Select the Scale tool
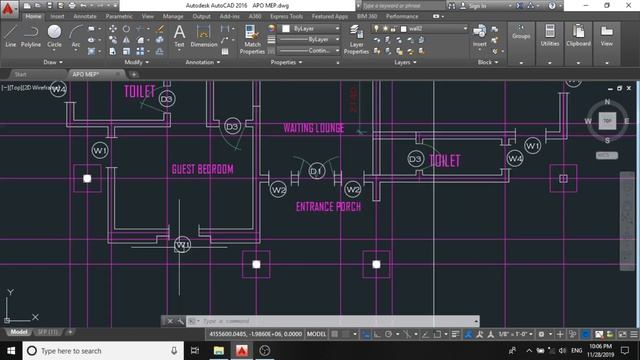 pos(127,51)
